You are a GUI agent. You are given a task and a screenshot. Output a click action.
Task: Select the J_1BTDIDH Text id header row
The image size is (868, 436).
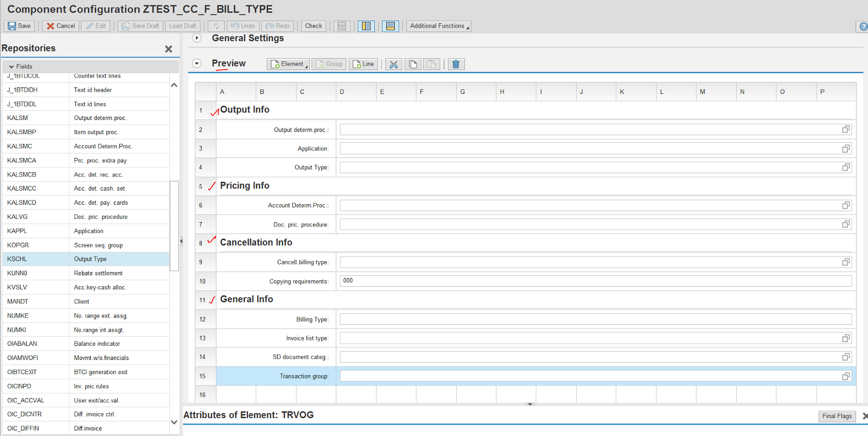86,90
